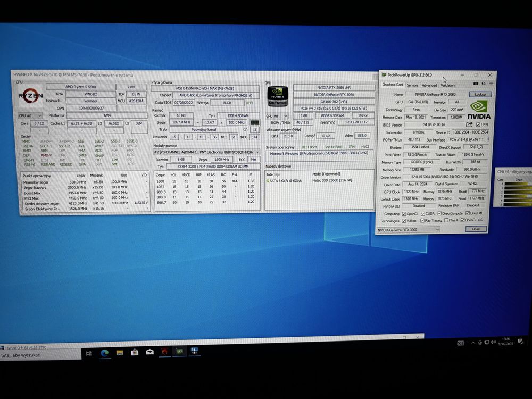Open the Mail app from the taskbar
This screenshot has height=399, width=532.
[149, 352]
